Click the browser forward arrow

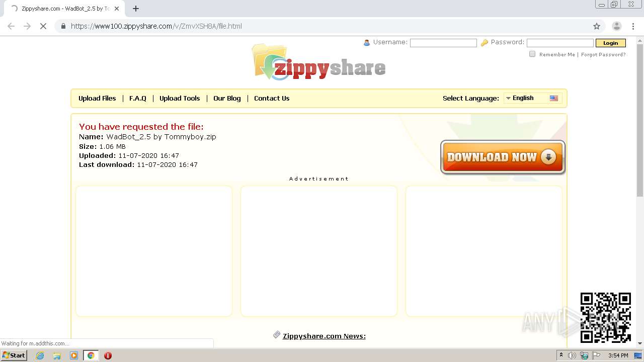click(x=27, y=26)
